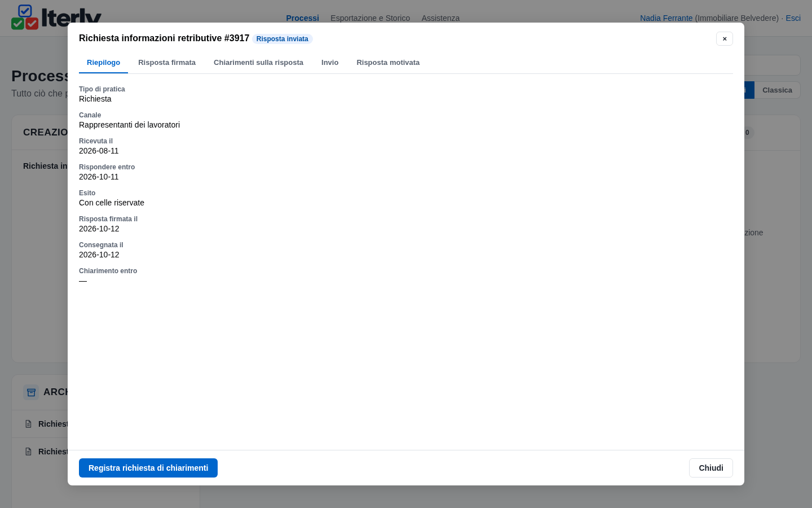Open Esportazione e Storico in navigation
Screen dimensions: 812x508
370,18
